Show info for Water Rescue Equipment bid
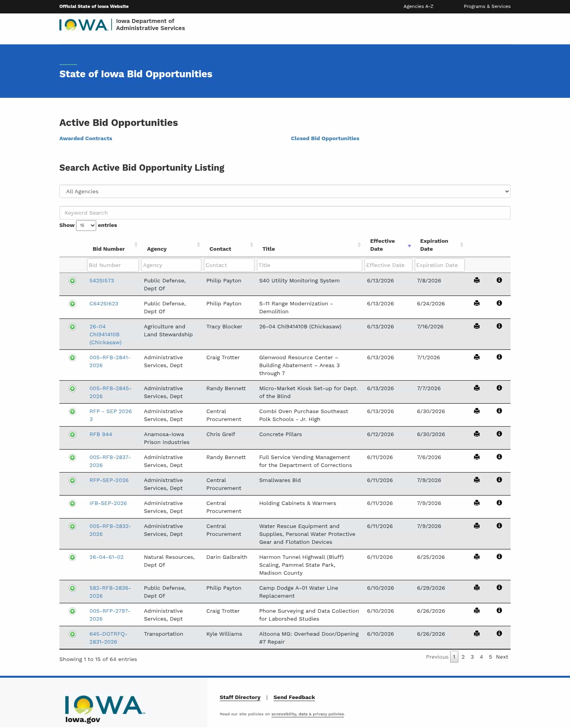Screen dimensions: 570x728 tap(499, 526)
